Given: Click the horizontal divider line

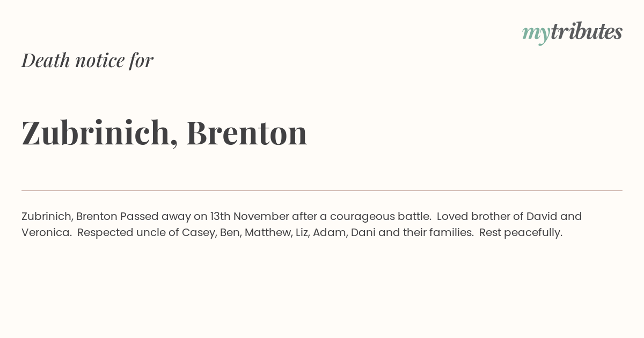Looking at the screenshot, I should 322,190.
